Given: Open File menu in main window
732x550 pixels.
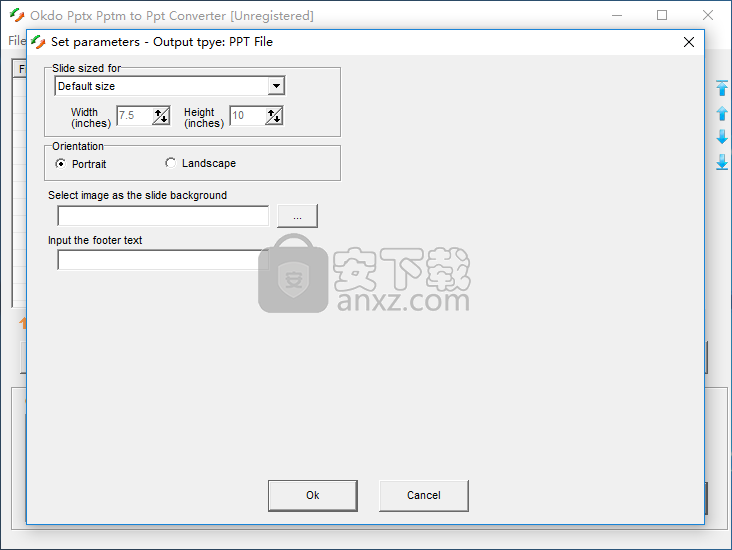Looking at the screenshot, I should (x=16, y=41).
